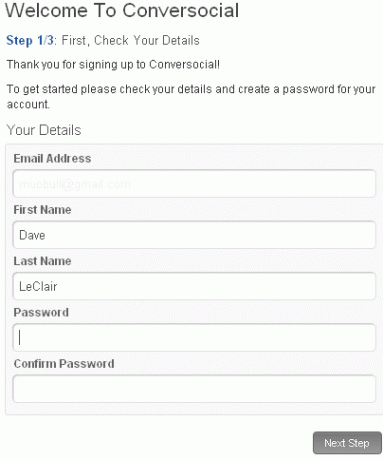Click the typed name Dave
Screen dimensions: 383x460
tap(32, 235)
